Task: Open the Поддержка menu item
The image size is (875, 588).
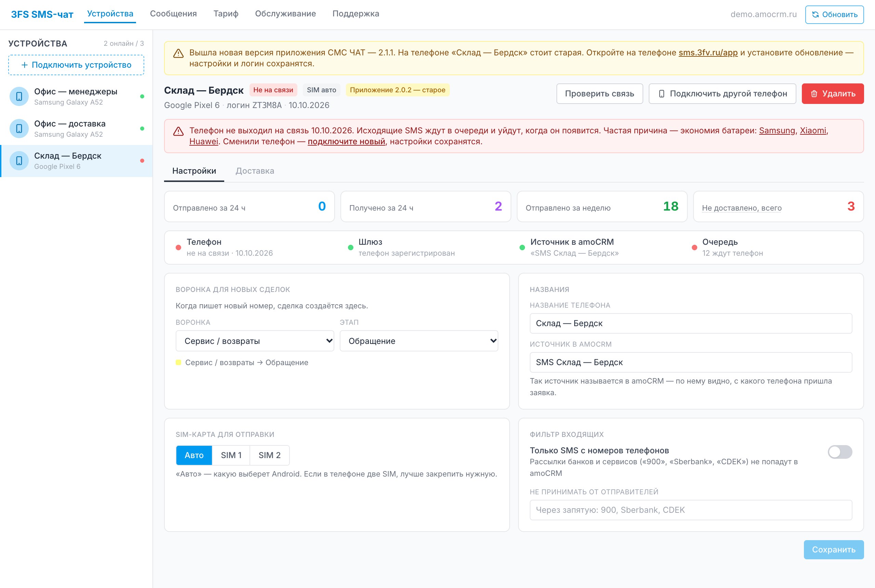Action: click(x=356, y=14)
